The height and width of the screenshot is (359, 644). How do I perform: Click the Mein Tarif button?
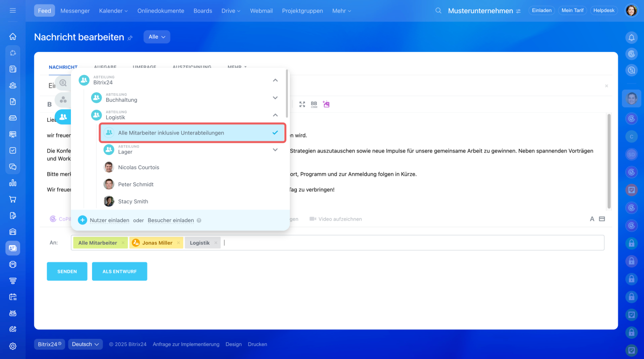click(573, 11)
